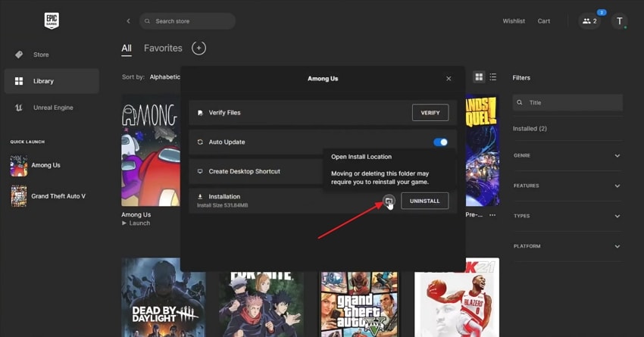Open the NBA 2K21 cover

click(457, 298)
